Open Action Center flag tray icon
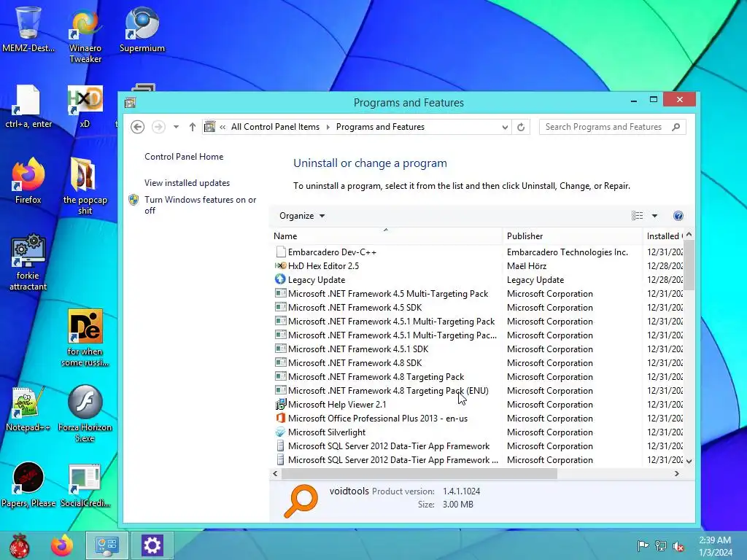This screenshot has width=747, height=560. 643,545
